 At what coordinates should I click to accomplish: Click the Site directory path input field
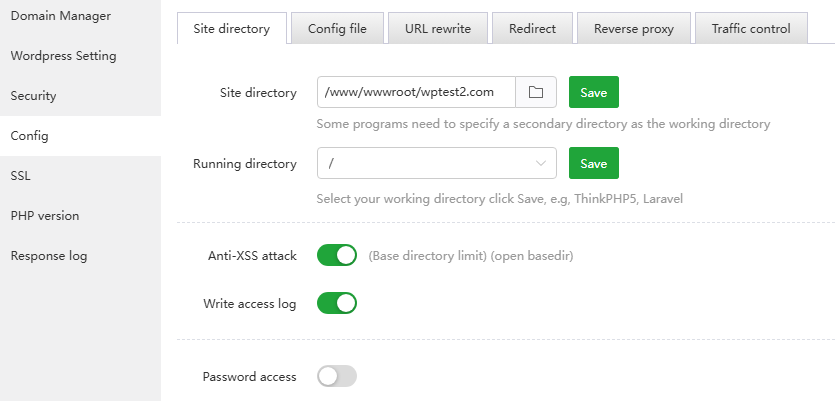[415, 92]
